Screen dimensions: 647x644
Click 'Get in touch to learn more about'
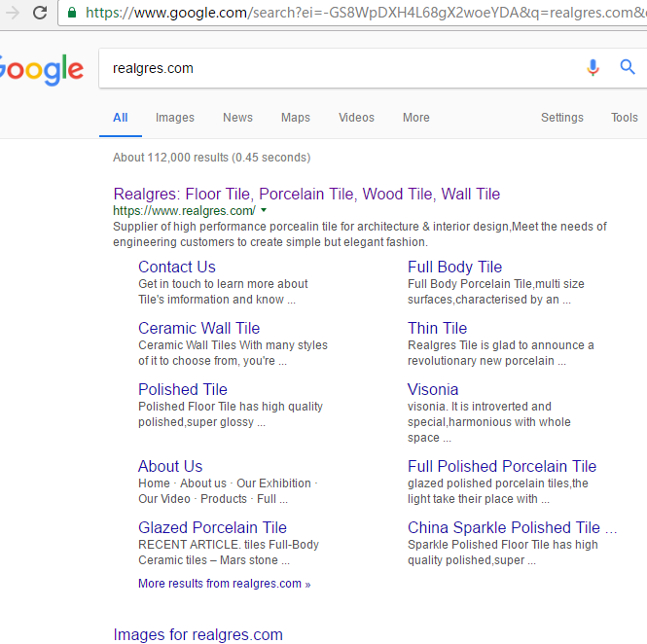pos(223,284)
